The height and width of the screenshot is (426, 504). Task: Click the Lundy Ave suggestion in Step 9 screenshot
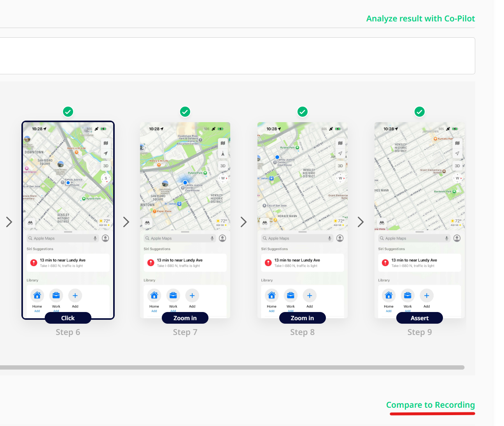click(x=420, y=263)
